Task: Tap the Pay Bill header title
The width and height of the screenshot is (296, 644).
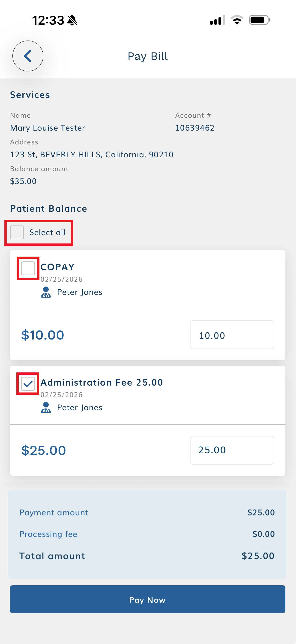Action: click(148, 56)
